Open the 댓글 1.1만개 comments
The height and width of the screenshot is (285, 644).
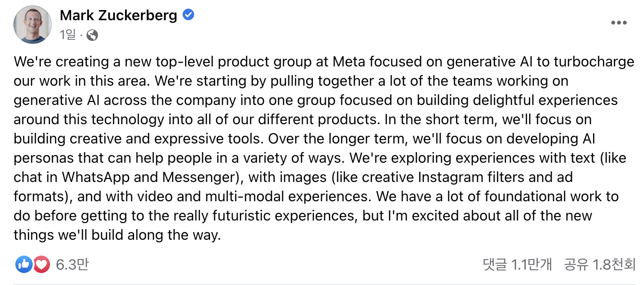point(517,264)
